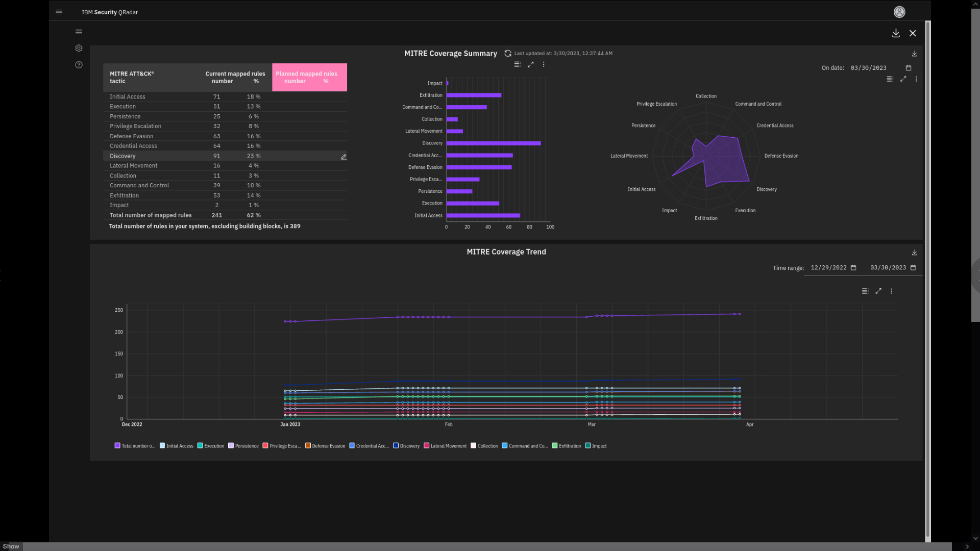Open overflow menu of the trend chart
Image resolution: width=980 pixels, height=551 pixels.
(x=892, y=291)
